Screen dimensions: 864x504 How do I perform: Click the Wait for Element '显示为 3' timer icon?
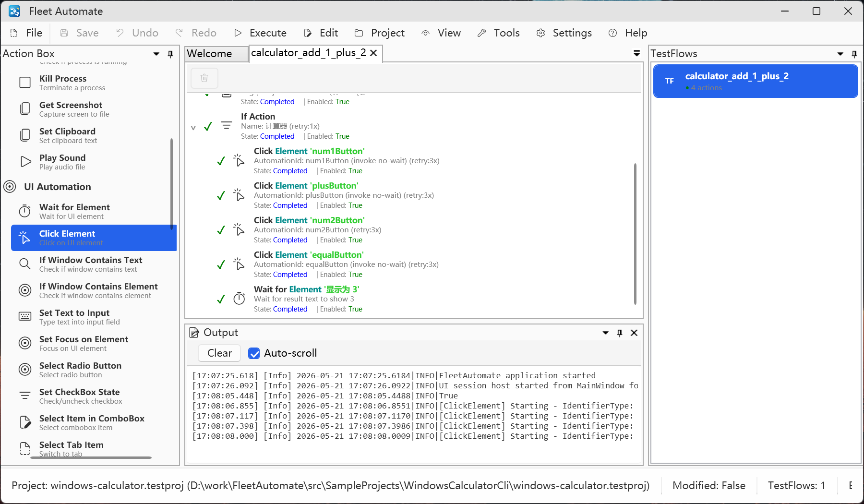pyautogui.click(x=239, y=299)
